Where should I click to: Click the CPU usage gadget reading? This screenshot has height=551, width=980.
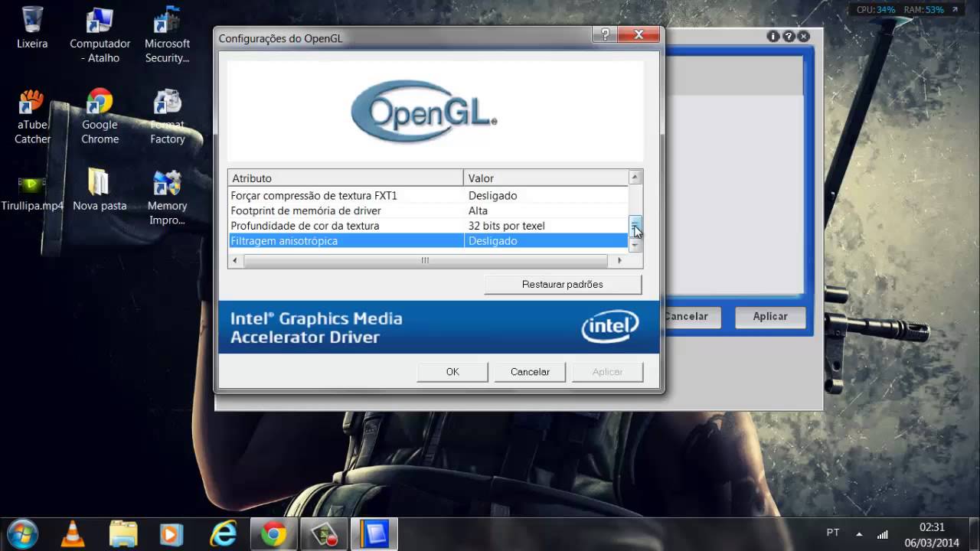click(876, 10)
